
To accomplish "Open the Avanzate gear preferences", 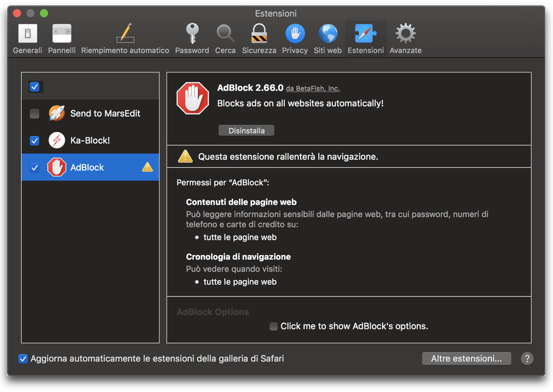I will (x=406, y=39).
